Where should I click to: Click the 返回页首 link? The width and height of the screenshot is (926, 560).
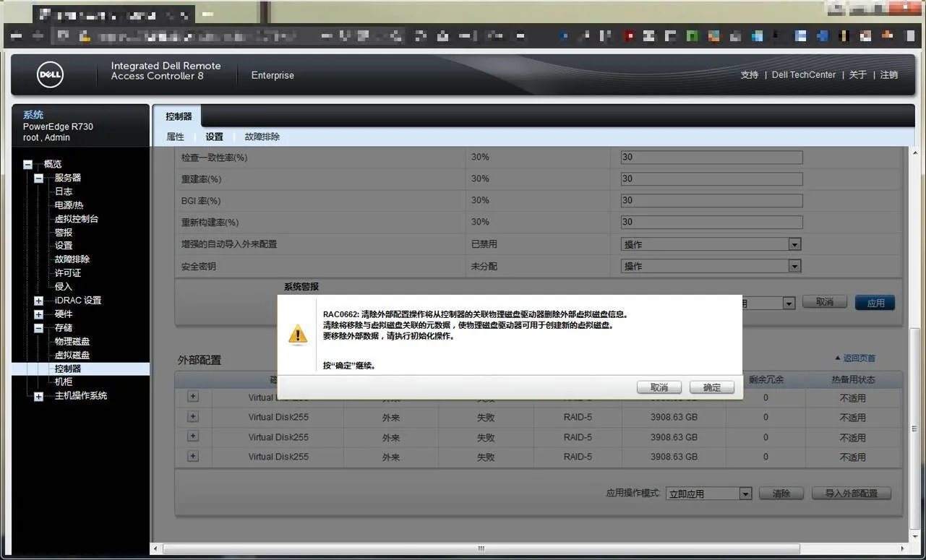(855, 358)
